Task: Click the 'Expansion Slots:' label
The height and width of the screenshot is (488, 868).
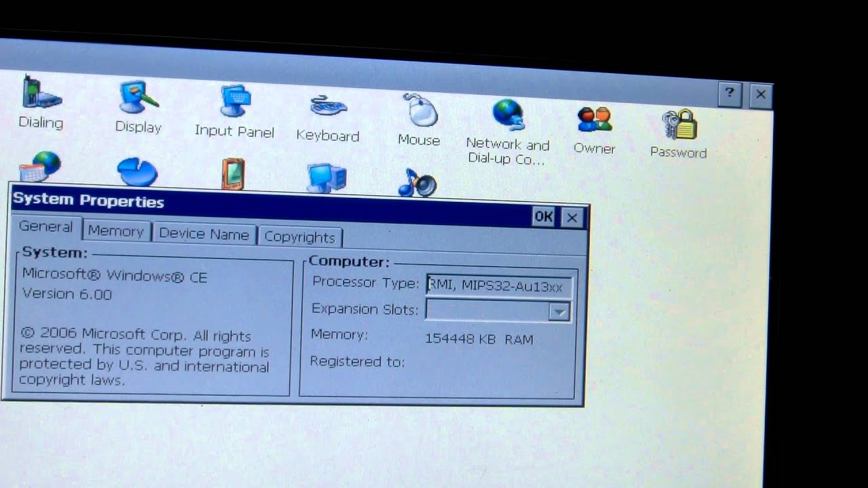Action: pos(365,309)
